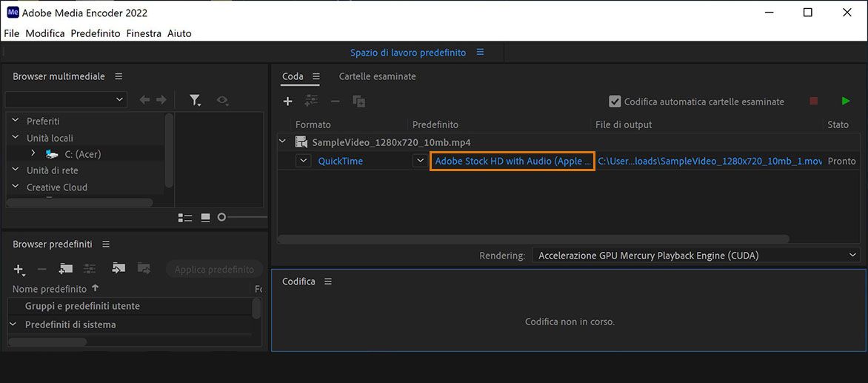Viewport: 868px width, 383px height.
Task: Open the Coda panel hamburger menu
Action: [316, 76]
